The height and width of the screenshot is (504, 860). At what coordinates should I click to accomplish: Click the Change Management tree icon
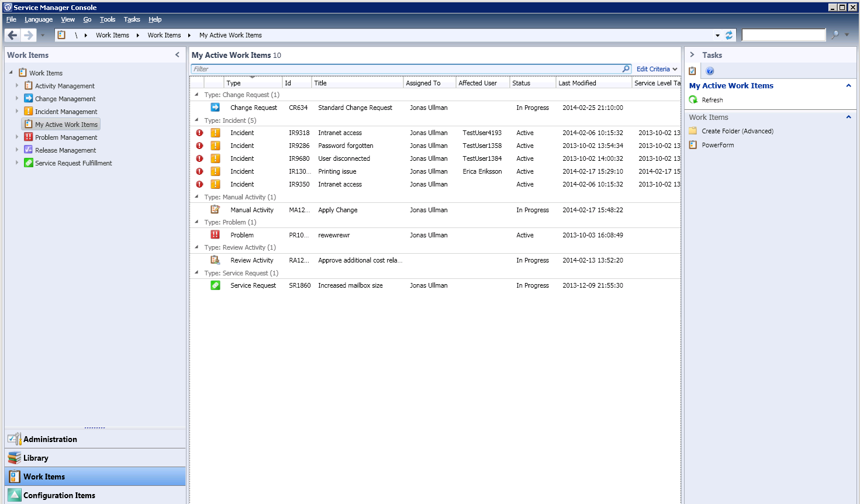[28, 98]
